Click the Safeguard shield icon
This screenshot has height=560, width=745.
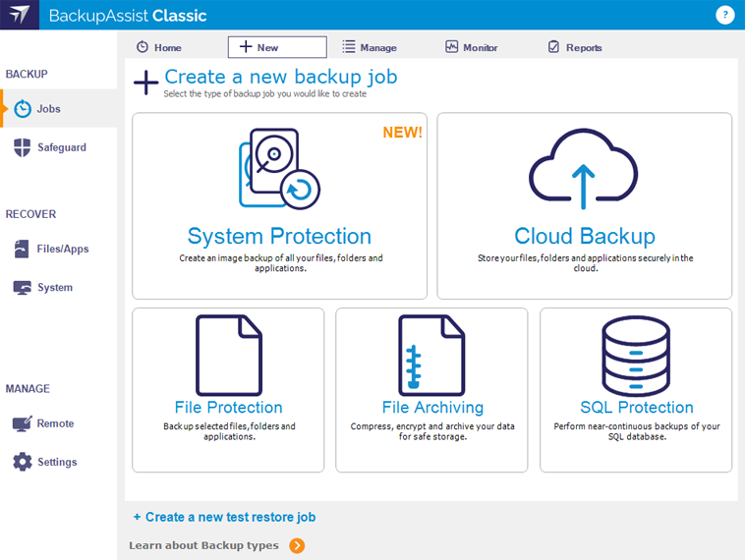[23, 147]
